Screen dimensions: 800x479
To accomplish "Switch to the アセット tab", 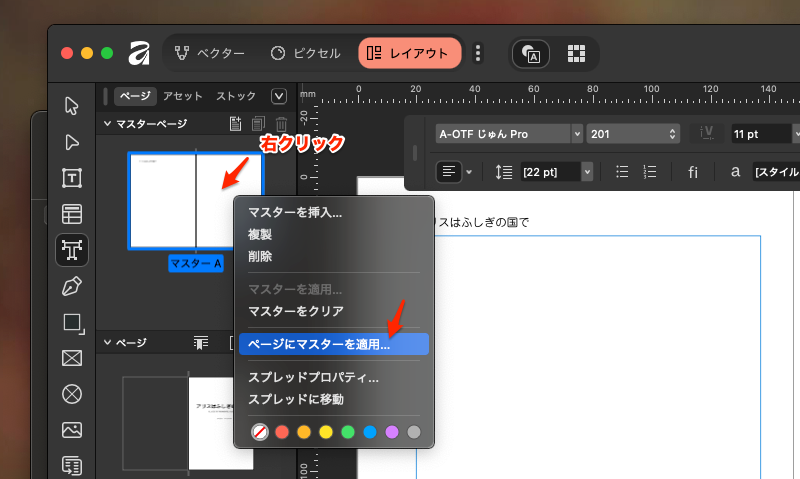I will point(182,96).
